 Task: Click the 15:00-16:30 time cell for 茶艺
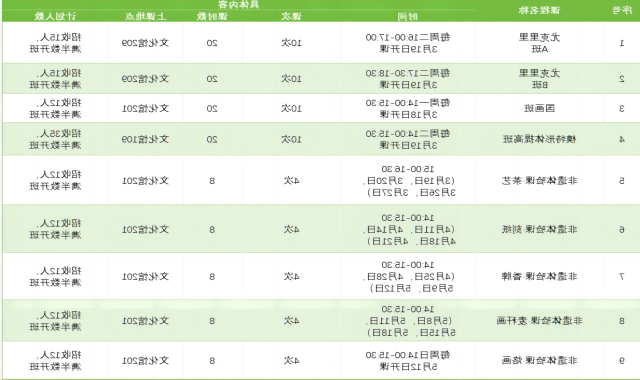(x=409, y=180)
